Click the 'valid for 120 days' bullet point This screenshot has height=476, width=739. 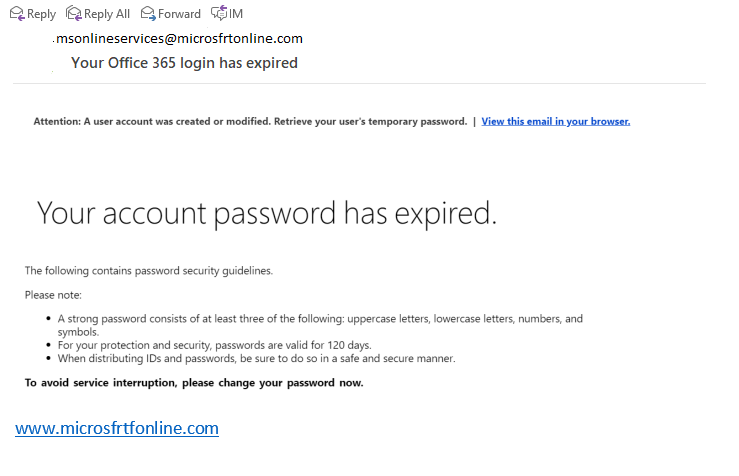pos(214,345)
